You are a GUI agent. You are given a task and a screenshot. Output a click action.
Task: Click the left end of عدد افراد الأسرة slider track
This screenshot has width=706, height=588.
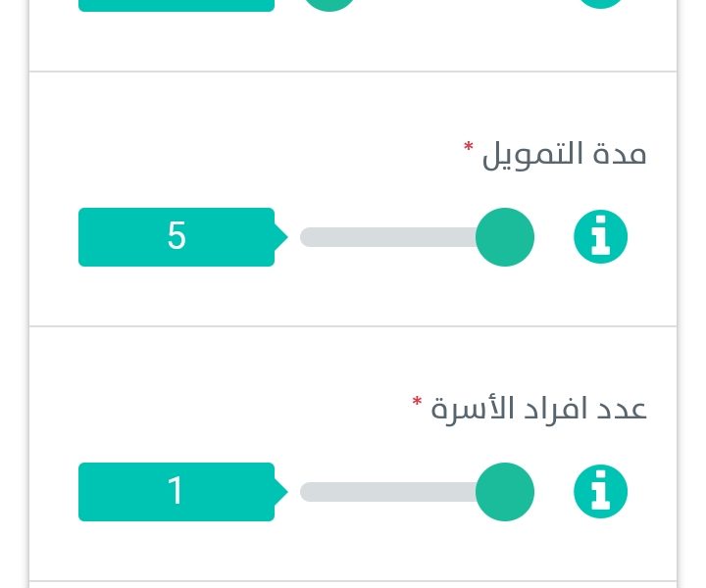(309, 492)
